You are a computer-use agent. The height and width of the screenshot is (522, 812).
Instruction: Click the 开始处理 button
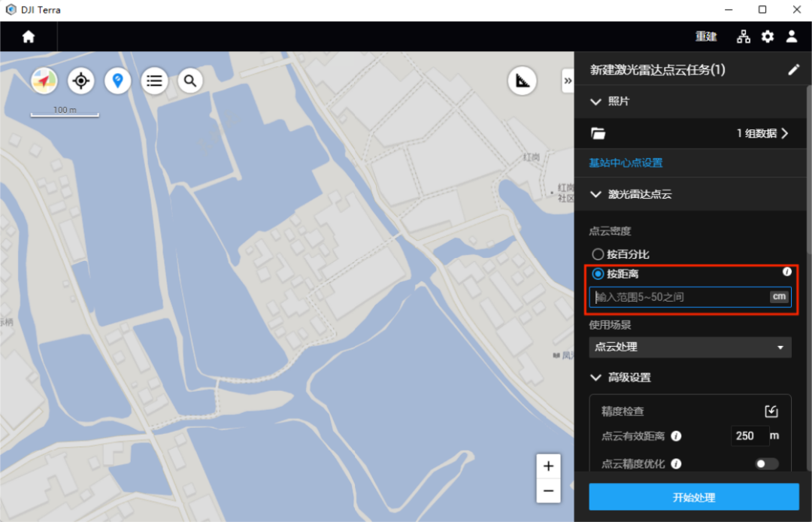pyautogui.click(x=693, y=497)
